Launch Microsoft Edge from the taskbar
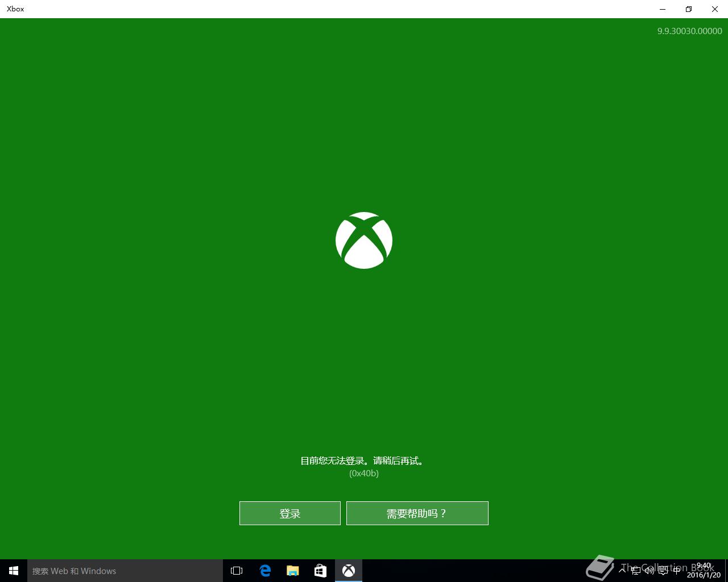The height and width of the screenshot is (582, 728). pos(265,571)
